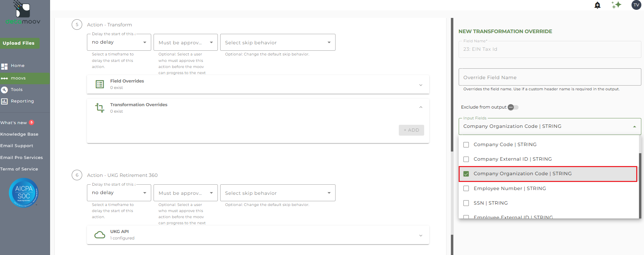Open the Knowledge Base link
644x255 pixels.
19,134
